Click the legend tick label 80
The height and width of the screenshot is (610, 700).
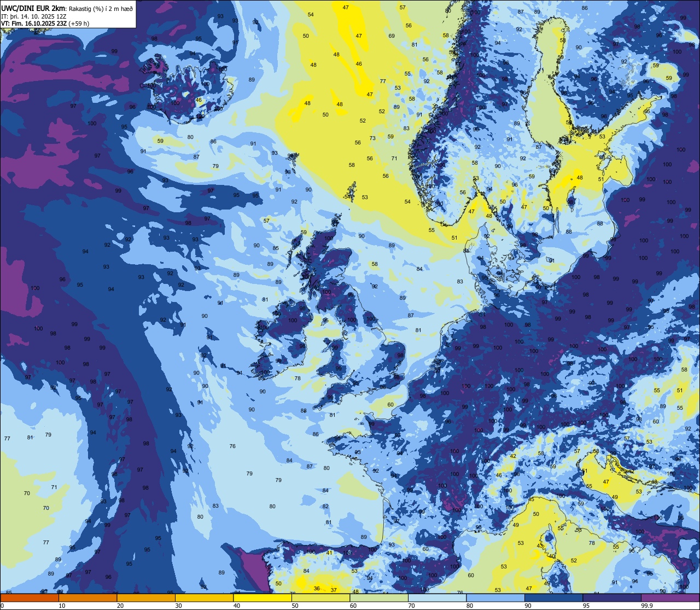(x=470, y=606)
